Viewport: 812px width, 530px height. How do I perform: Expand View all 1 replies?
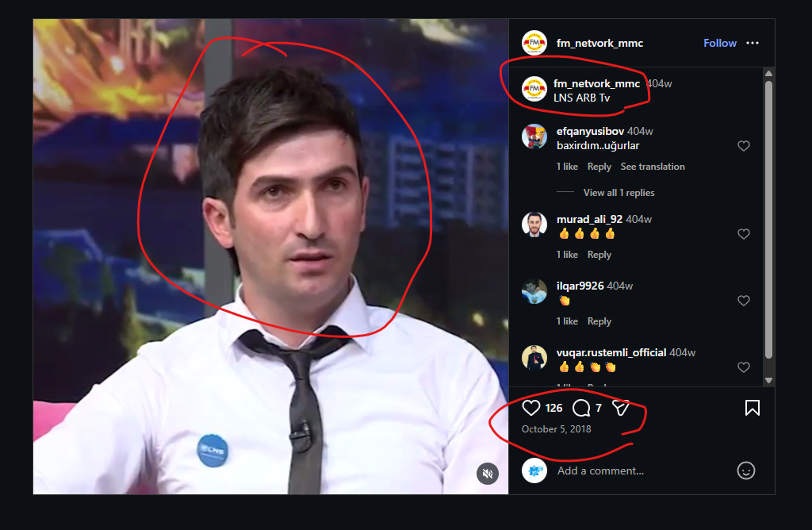coord(619,193)
